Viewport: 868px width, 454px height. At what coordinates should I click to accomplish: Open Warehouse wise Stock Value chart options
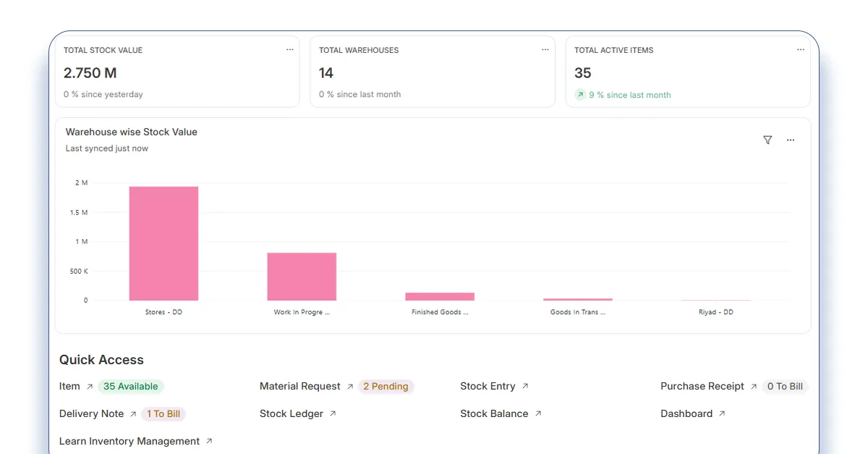coord(791,140)
